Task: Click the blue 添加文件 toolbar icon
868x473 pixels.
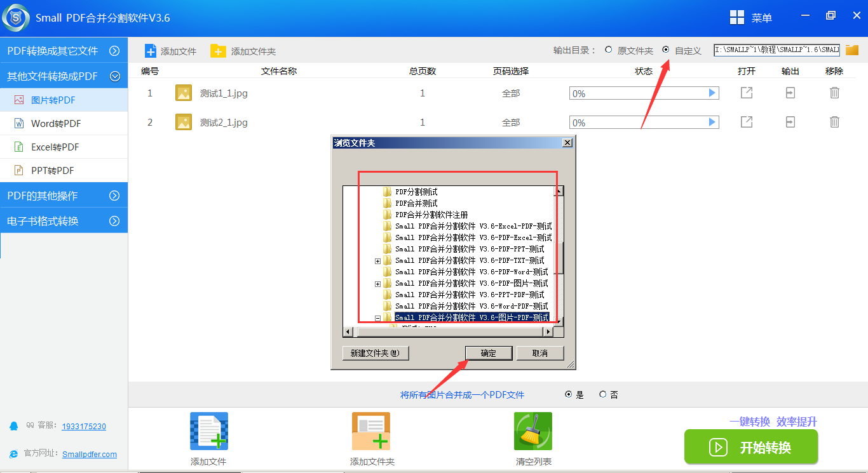Action: pyautogui.click(x=151, y=51)
